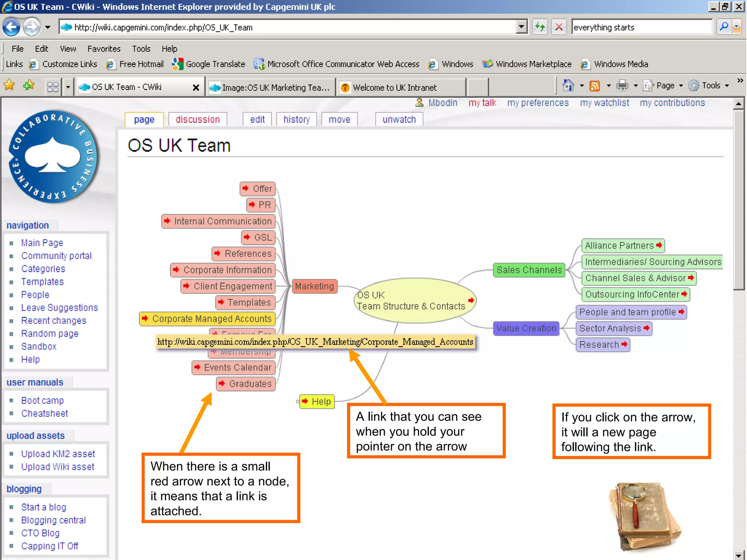Click red arrow beside Alliance Partners node
This screenshot has width=747, height=560.
pyautogui.click(x=659, y=245)
